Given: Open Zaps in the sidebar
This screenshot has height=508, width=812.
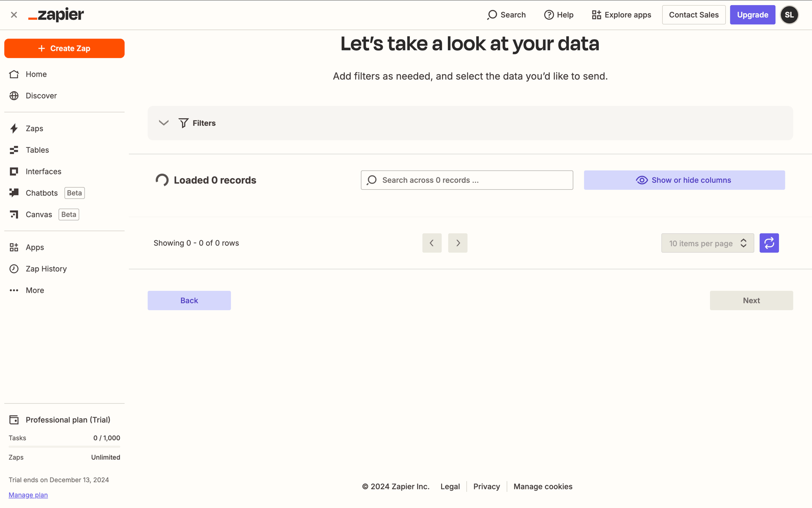Looking at the screenshot, I should 64,128.
